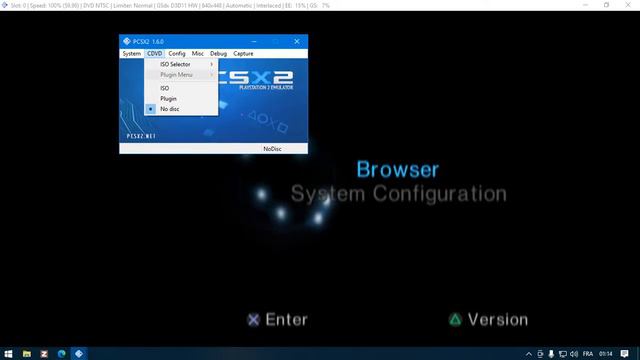The width and height of the screenshot is (640, 360).
Task: Close the PCSX2 1.6.0 window
Action: click(x=297, y=41)
